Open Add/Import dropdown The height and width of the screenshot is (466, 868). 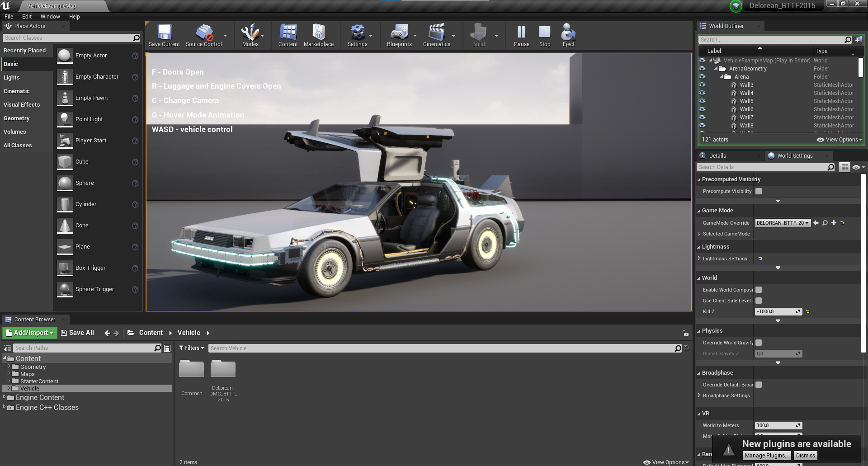[x=30, y=333]
